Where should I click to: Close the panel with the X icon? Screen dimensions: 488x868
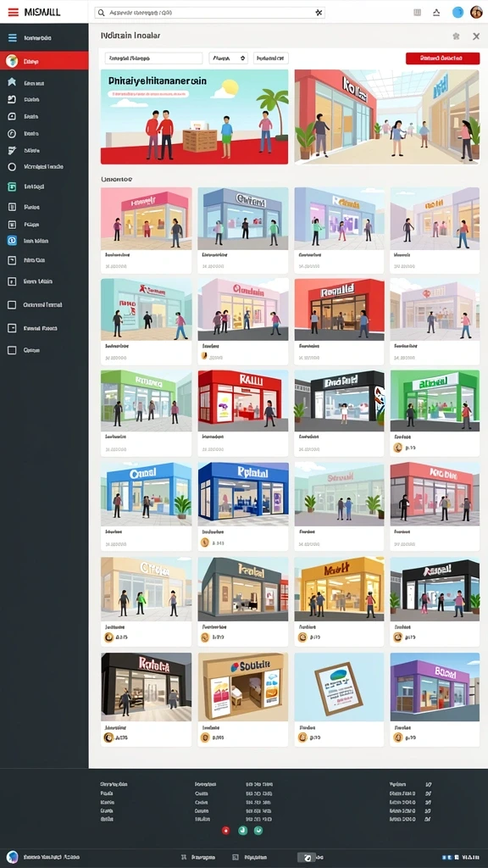pos(476,36)
